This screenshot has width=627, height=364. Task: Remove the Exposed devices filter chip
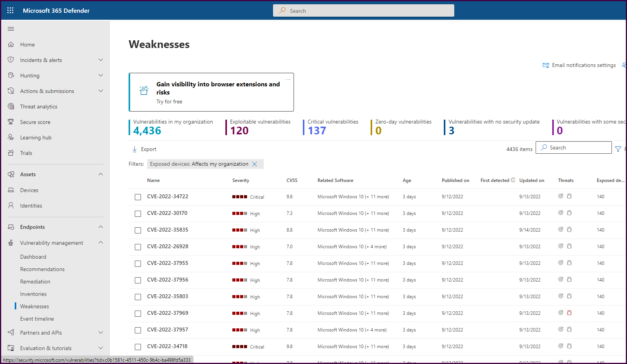255,164
